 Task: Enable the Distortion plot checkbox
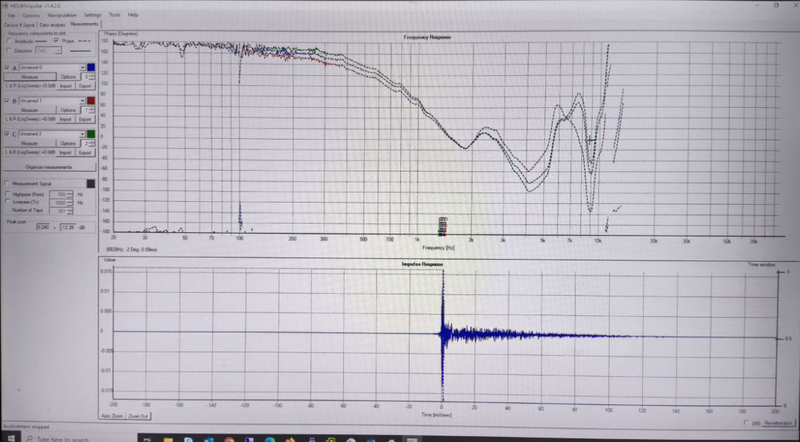[8, 51]
